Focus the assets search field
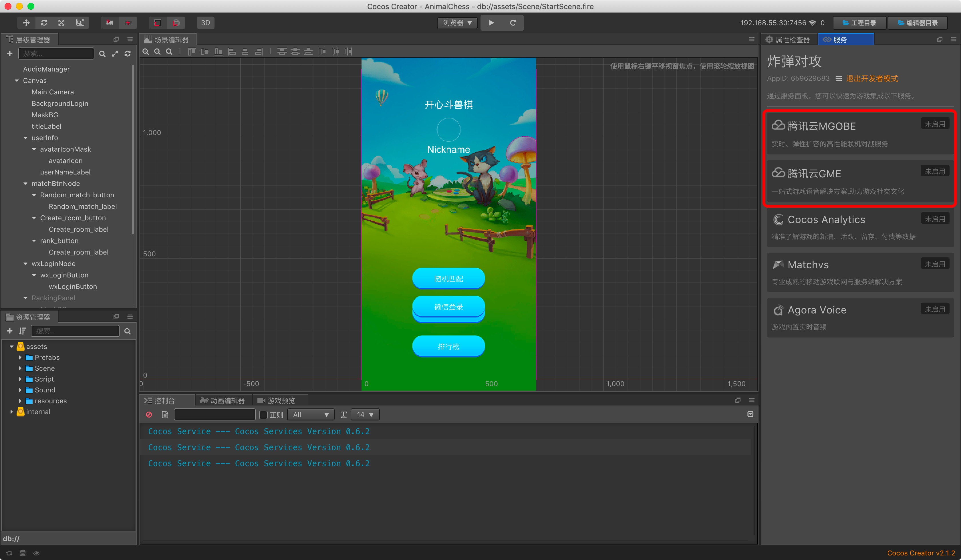This screenshot has width=961, height=560. tap(75, 331)
